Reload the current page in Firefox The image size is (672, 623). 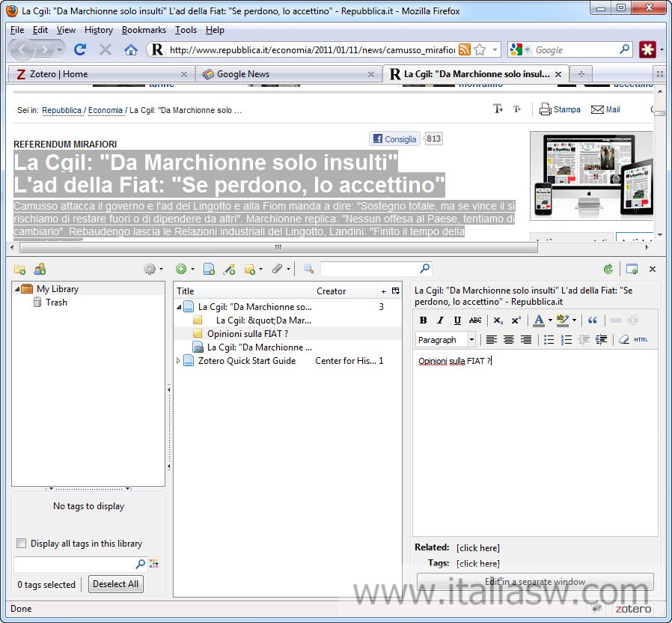(80, 49)
